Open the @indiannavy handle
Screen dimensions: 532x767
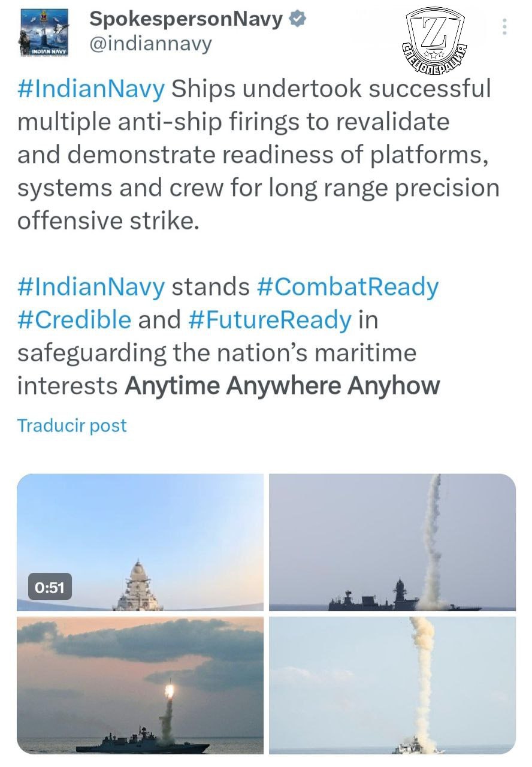pyautogui.click(x=150, y=44)
